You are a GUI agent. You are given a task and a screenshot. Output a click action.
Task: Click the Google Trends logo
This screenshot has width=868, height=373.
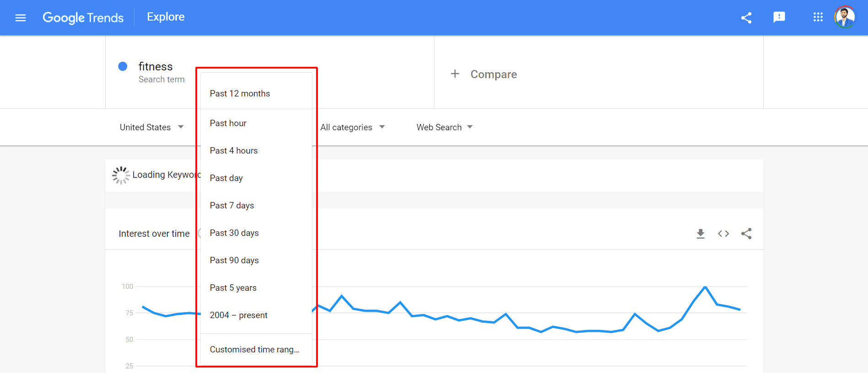coord(83,17)
